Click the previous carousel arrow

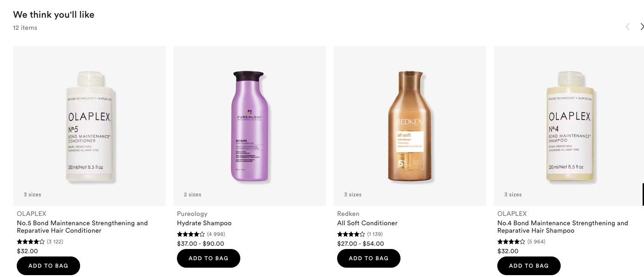627,27
